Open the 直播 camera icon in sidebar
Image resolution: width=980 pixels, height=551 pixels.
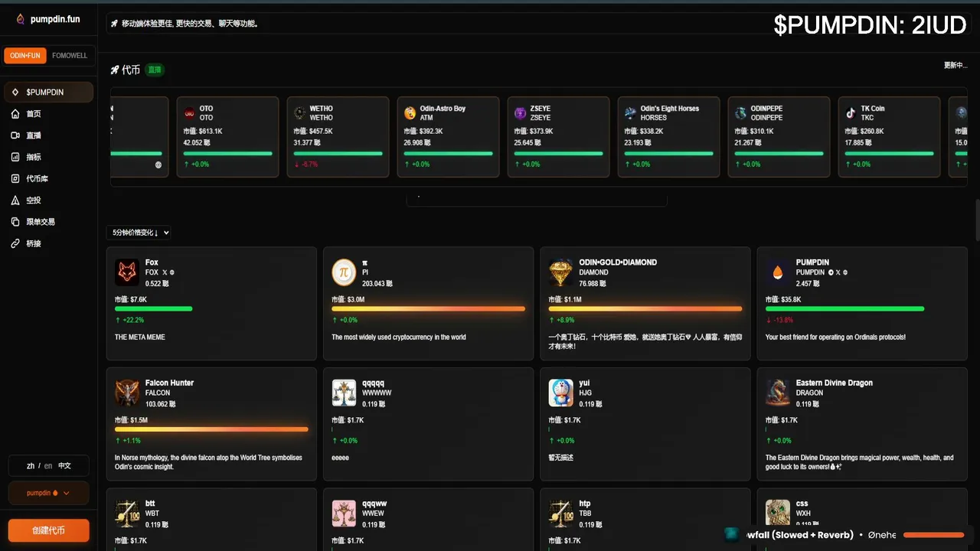pyautogui.click(x=15, y=135)
